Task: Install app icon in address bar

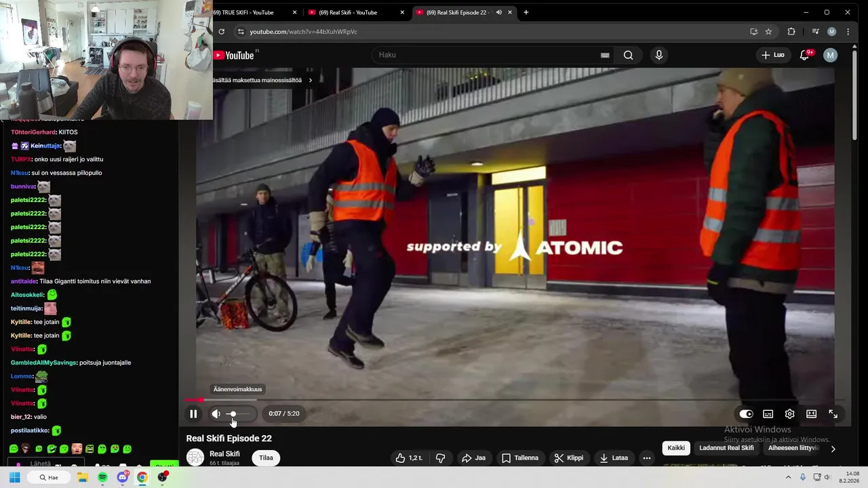Action: pyautogui.click(x=753, y=31)
